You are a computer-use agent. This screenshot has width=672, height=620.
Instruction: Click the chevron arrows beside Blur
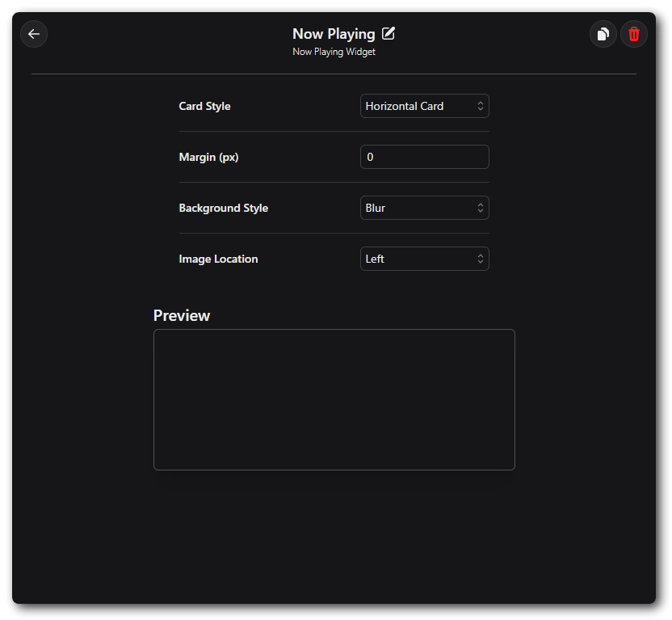click(480, 208)
